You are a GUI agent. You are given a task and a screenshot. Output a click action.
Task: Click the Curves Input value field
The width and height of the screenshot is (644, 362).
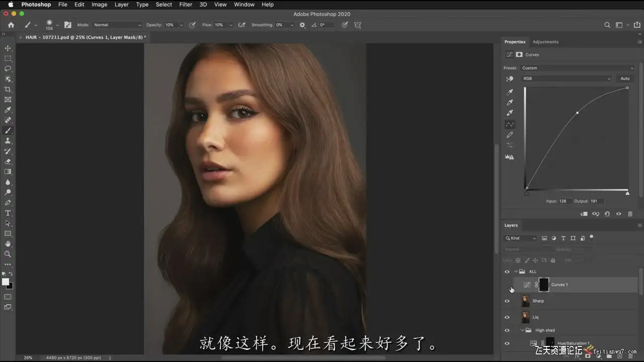coord(563,201)
